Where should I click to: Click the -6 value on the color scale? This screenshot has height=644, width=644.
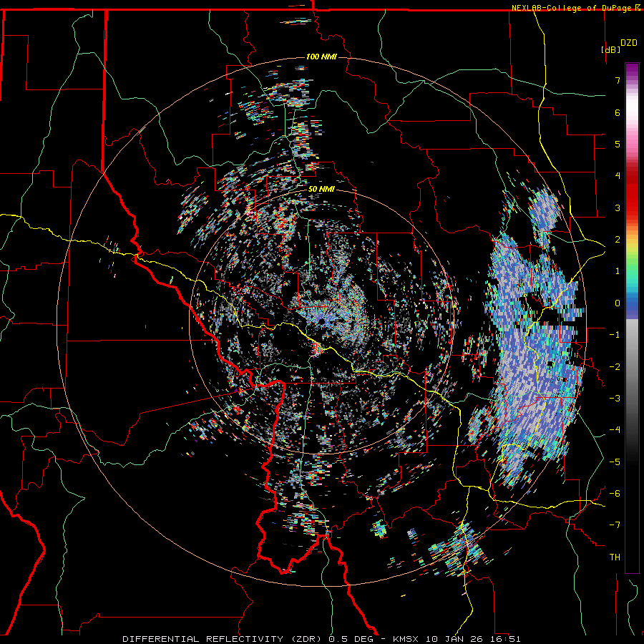(615, 494)
